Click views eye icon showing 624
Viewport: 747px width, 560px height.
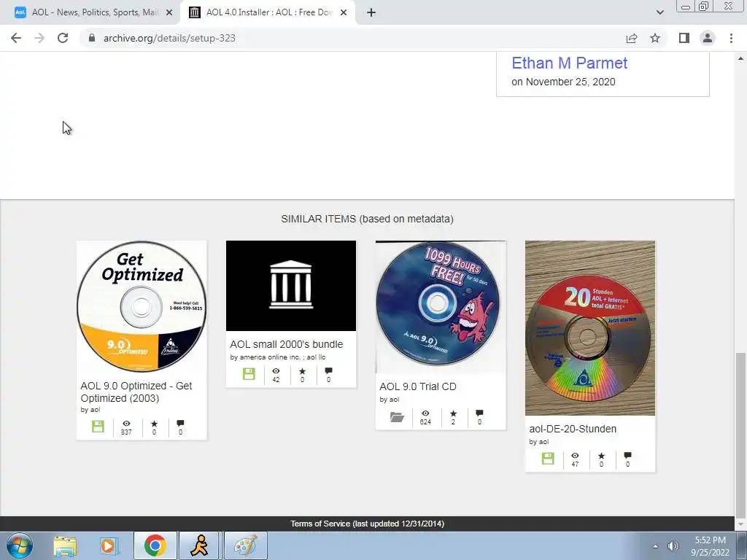point(425,413)
